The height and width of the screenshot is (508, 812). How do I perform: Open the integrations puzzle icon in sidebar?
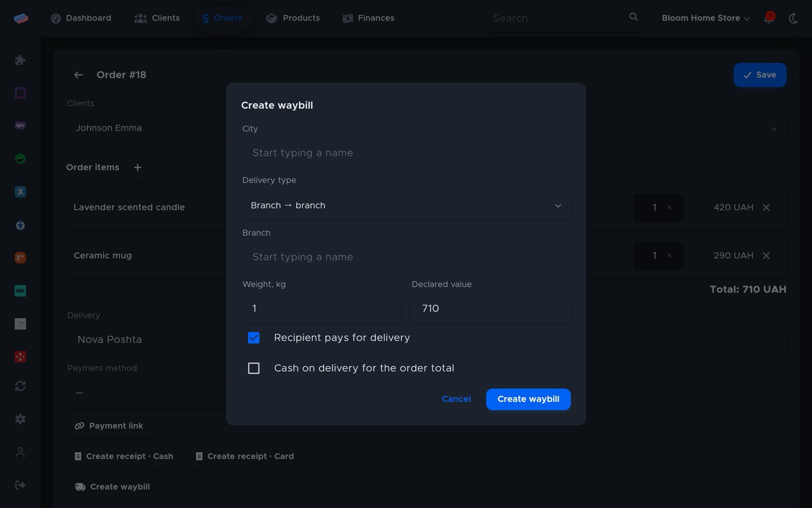[x=20, y=60]
